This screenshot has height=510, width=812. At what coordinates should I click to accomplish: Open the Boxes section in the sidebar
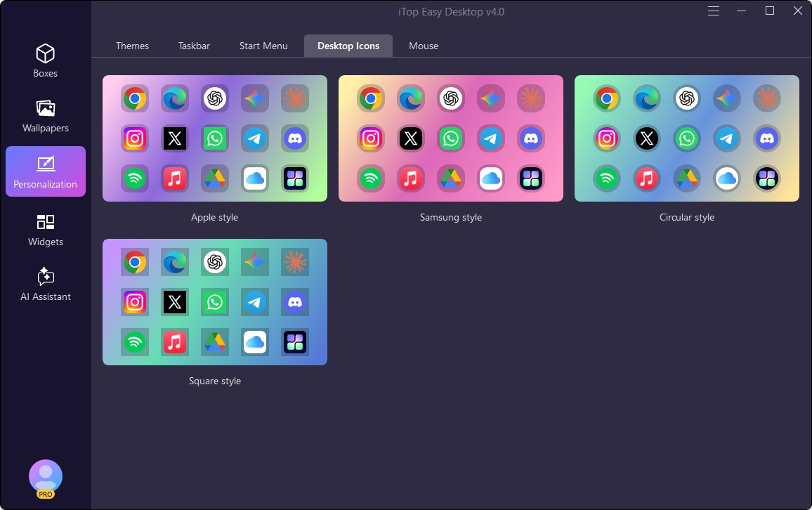[x=45, y=62]
